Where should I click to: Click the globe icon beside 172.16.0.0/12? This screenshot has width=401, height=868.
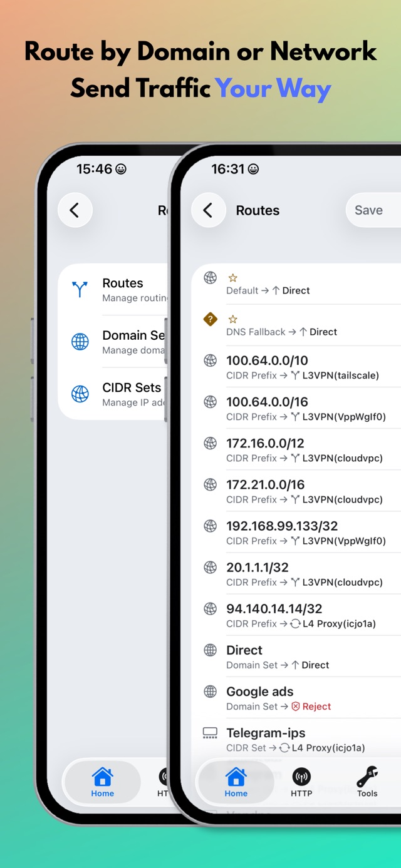(211, 443)
